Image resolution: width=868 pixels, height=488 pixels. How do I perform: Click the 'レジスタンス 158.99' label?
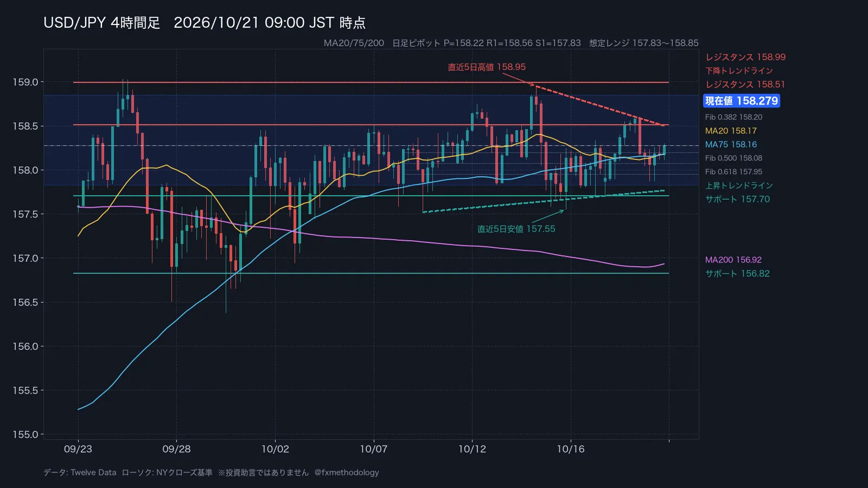click(x=745, y=57)
